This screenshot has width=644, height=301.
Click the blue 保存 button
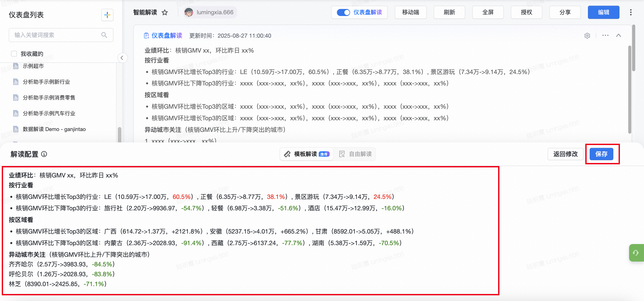[x=601, y=154]
